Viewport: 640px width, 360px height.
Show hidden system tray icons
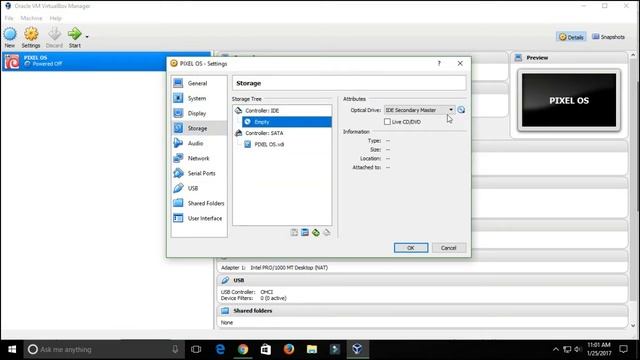(556, 349)
